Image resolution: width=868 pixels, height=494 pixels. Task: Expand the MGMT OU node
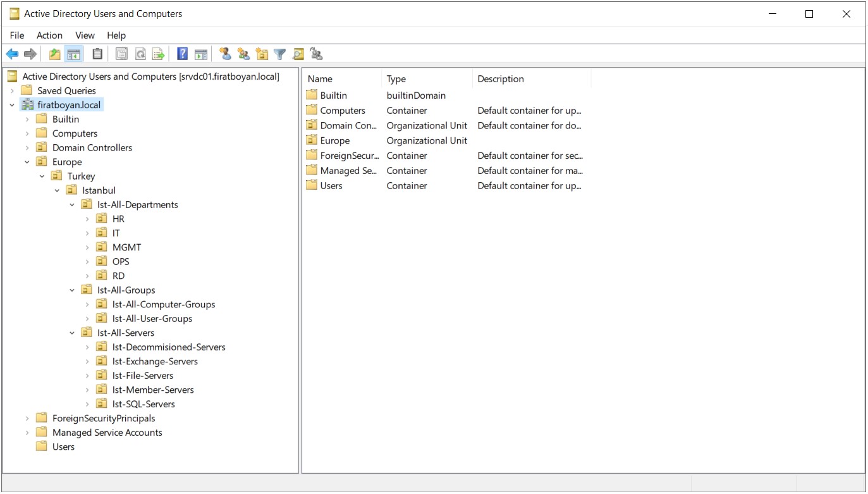point(87,247)
